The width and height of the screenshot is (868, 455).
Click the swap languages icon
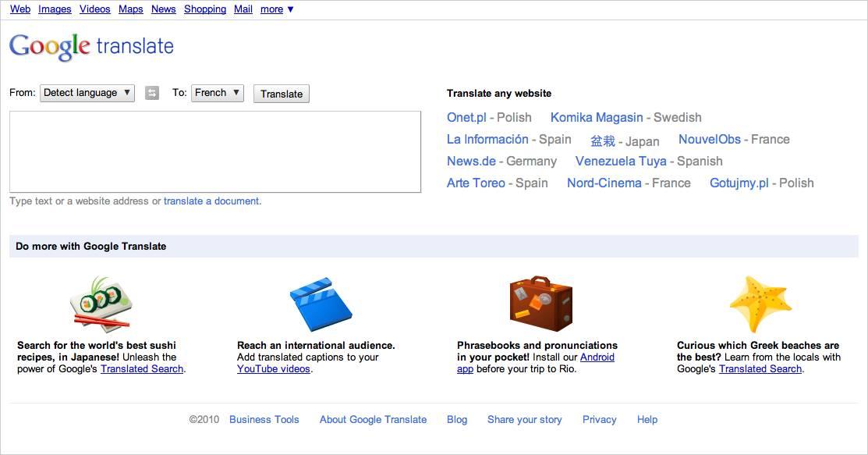click(x=151, y=93)
